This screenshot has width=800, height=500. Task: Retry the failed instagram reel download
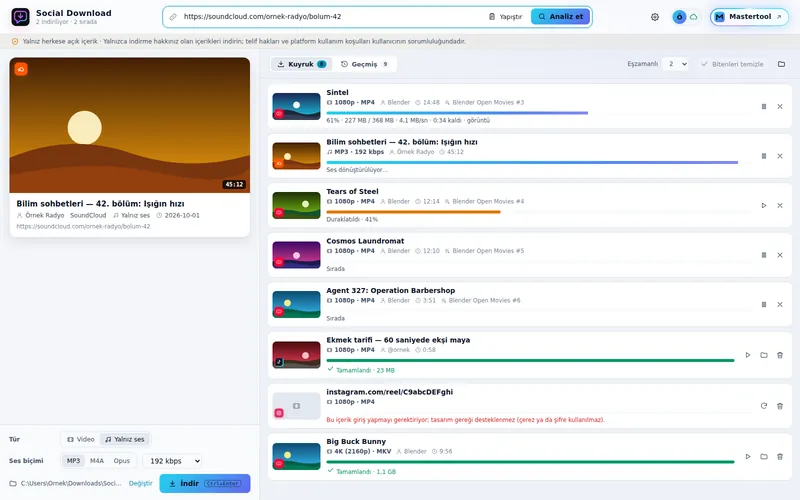point(764,406)
